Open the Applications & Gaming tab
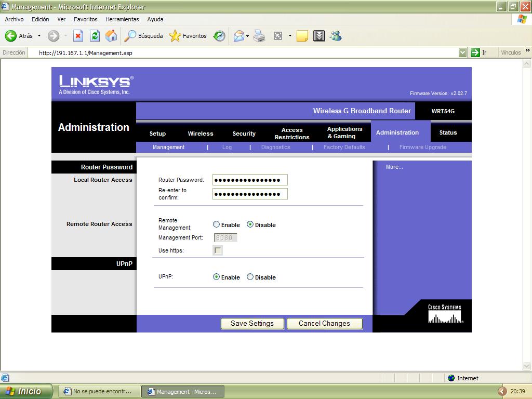Image resolution: width=532 pixels, height=399 pixels. pos(345,132)
